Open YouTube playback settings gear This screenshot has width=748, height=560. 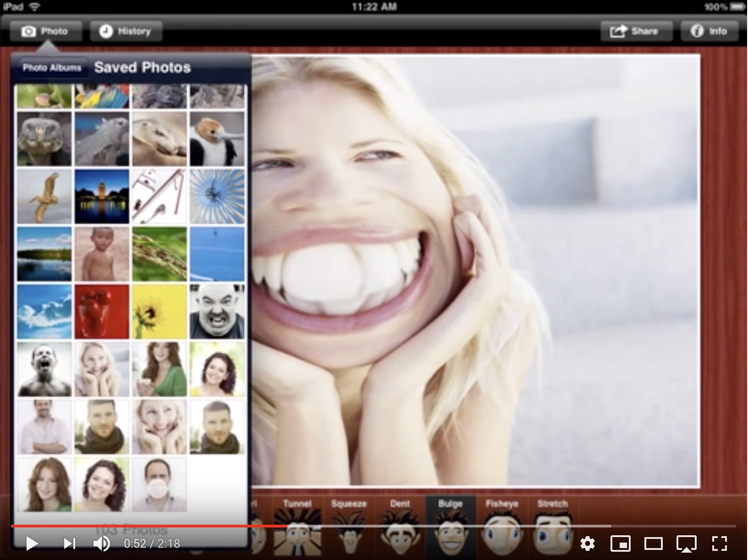588,544
